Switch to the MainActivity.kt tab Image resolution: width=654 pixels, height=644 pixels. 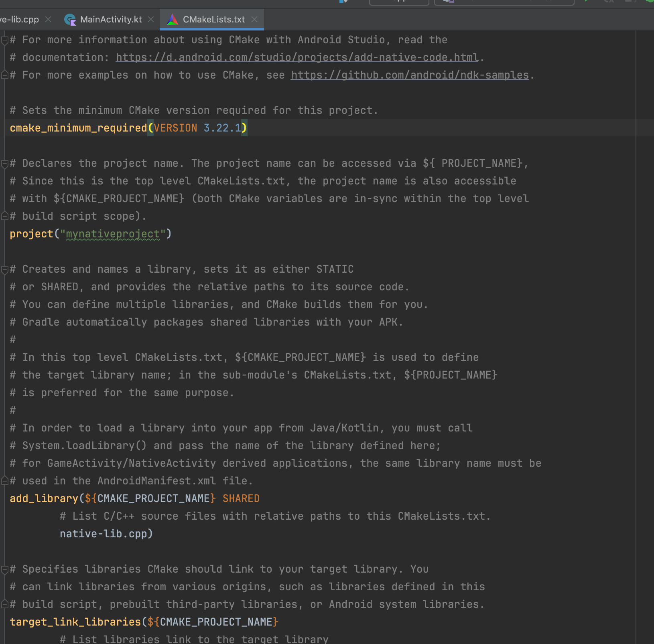tap(111, 19)
